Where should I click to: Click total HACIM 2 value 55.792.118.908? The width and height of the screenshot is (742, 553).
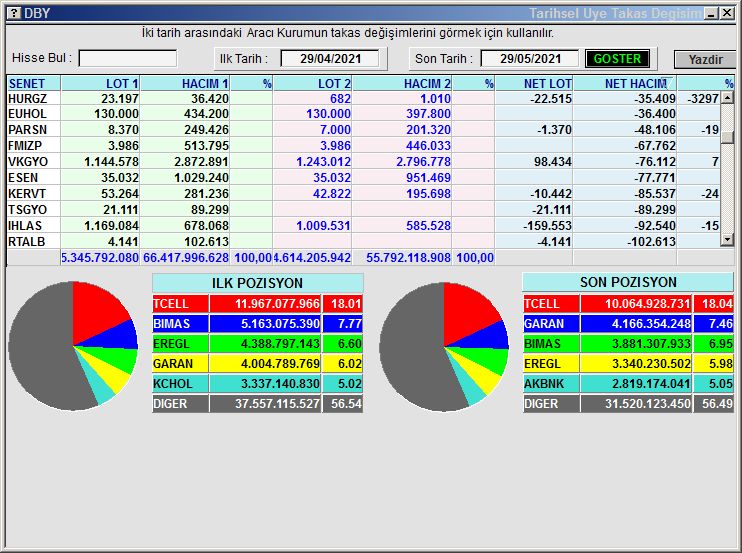(408, 258)
